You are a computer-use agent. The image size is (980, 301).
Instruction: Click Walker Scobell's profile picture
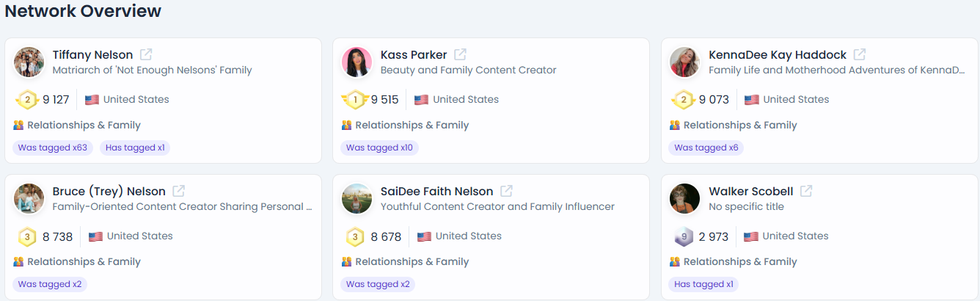[x=684, y=198]
